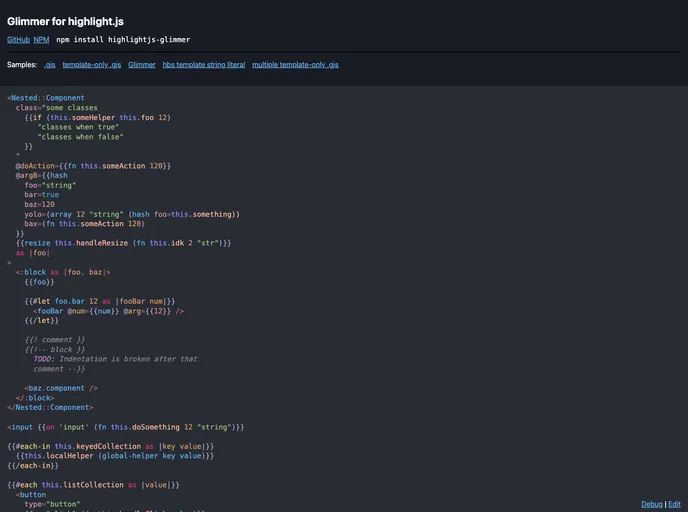This screenshot has width=688, height=512.
Task: Select the template-only .gjs sample
Action: coord(92,65)
